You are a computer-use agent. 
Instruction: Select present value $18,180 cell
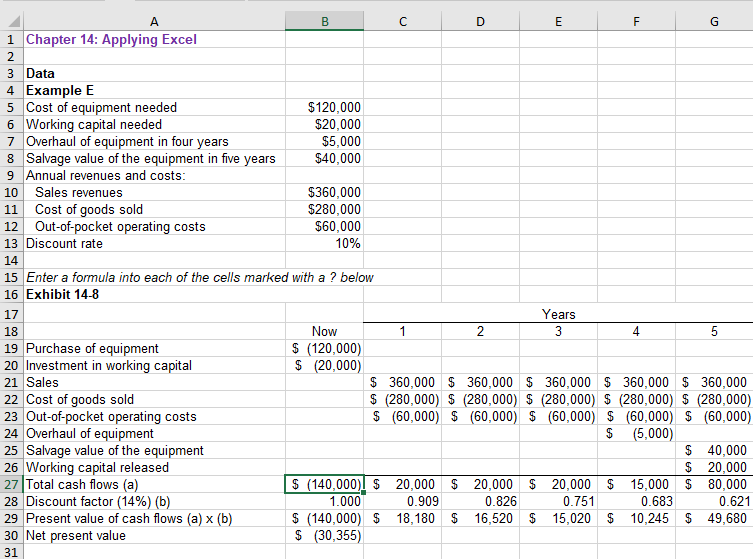(x=402, y=519)
